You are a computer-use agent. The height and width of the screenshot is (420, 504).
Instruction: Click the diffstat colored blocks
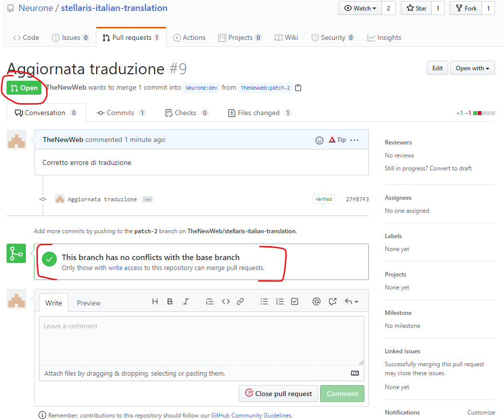(x=484, y=113)
